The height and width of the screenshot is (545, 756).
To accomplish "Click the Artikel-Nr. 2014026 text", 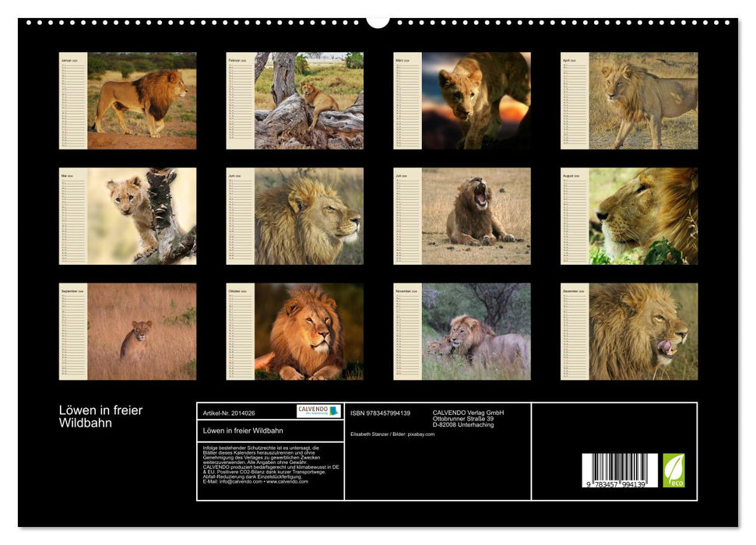I will pos(227,412).
